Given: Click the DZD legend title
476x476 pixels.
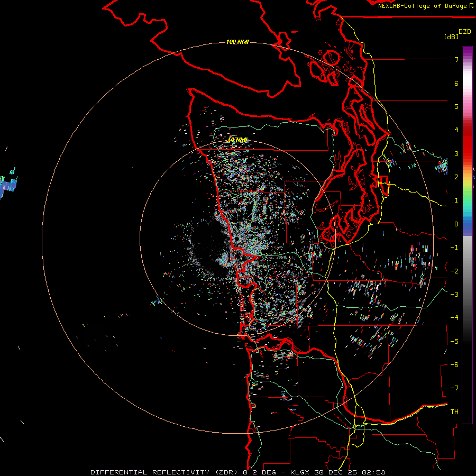Looking at the screenshot, I should (465, 32).
